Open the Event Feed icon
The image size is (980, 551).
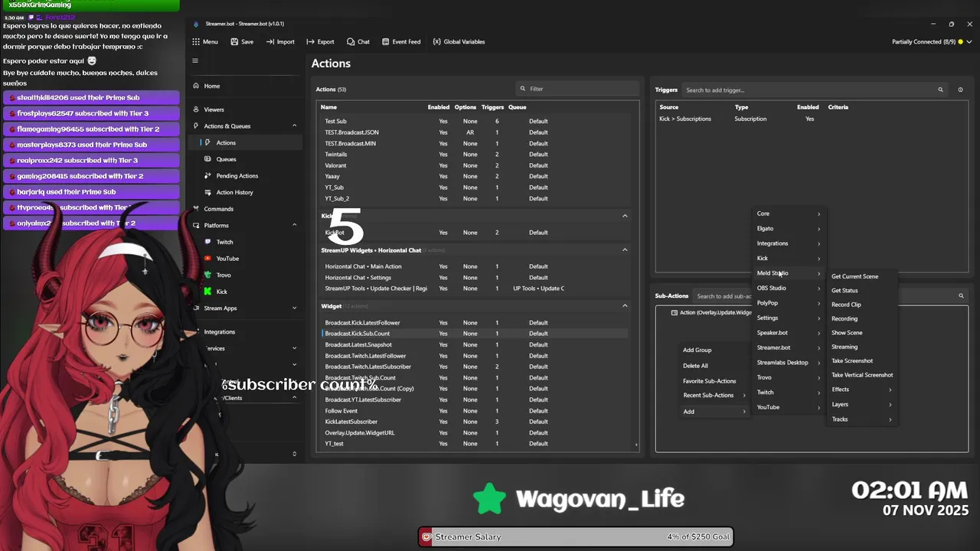point(385,41)
